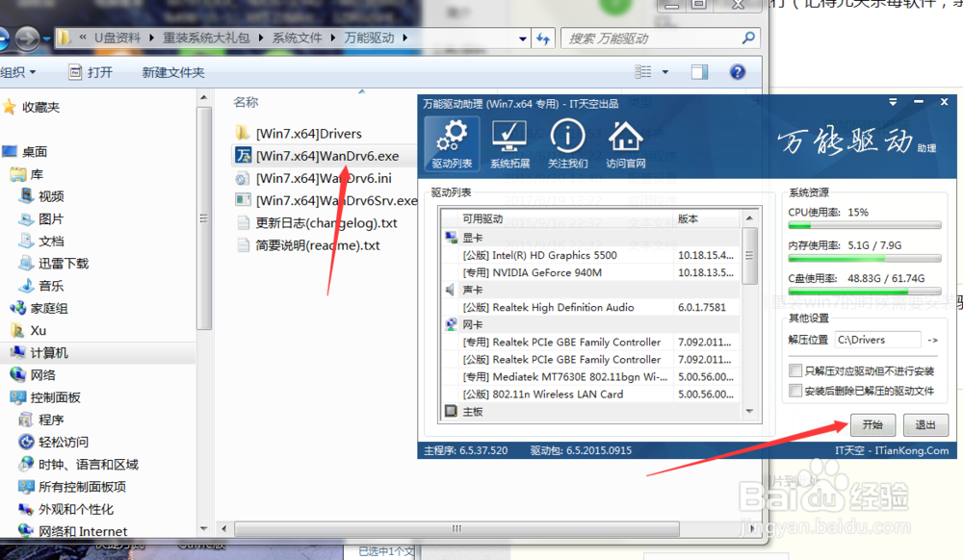Click the Explorer refresh address button
This screenshot has width=963, height=560.
click(x=543, y=38)
